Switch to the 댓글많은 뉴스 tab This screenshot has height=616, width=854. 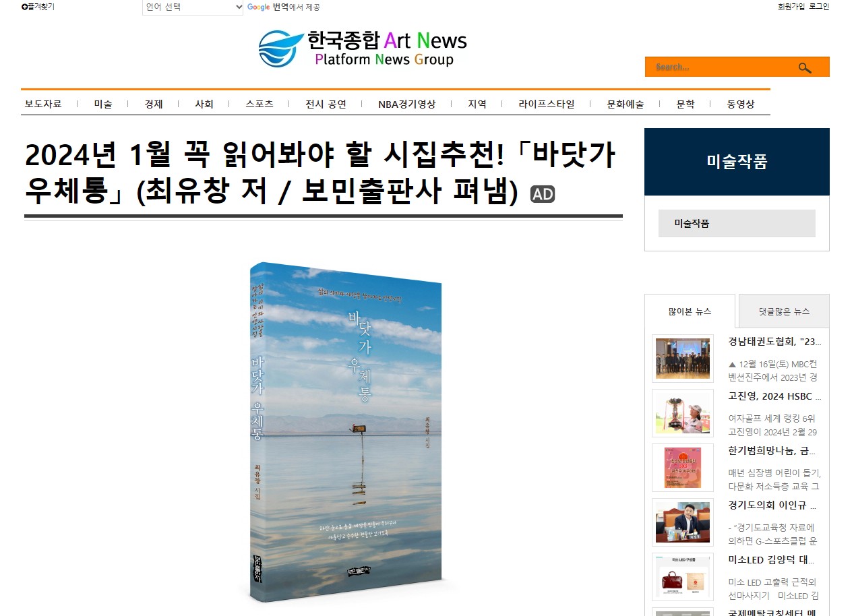784,311
